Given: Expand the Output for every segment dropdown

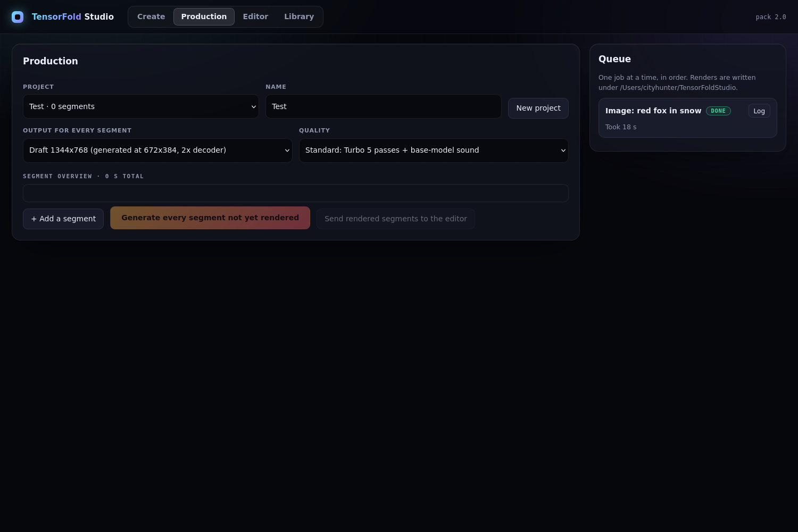Looking at the screenshot, I should pyautogui.click(x=157, y=151).
